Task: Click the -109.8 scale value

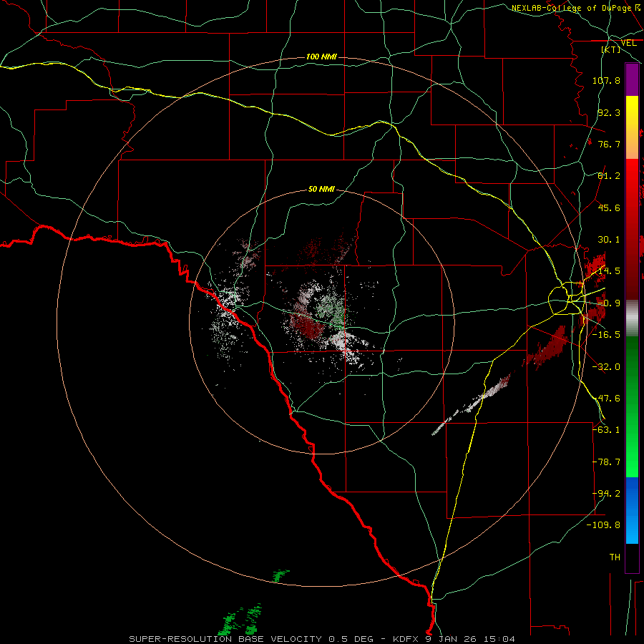Action: (x=603, y=525)
